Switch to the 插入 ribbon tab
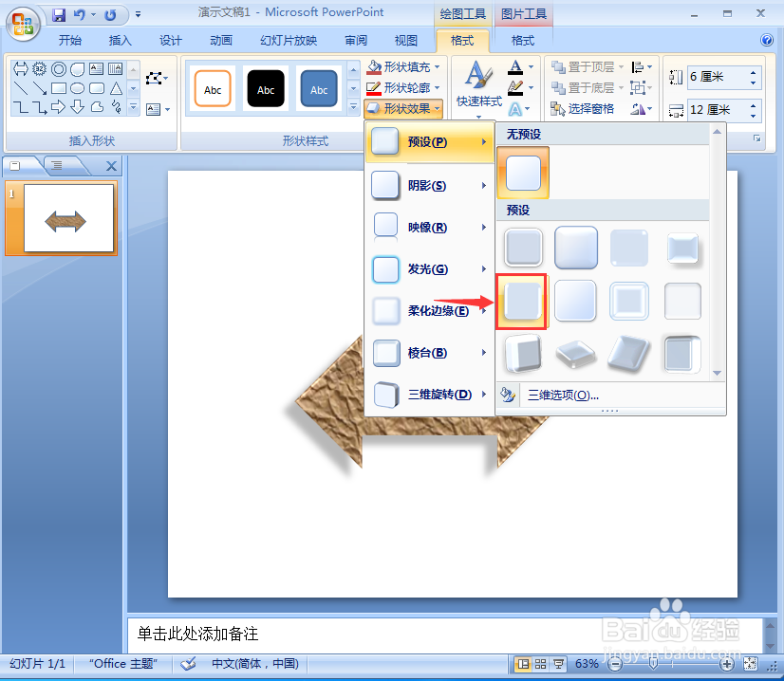Viewport: 784px width, 681px height. [x=120, y=41]
